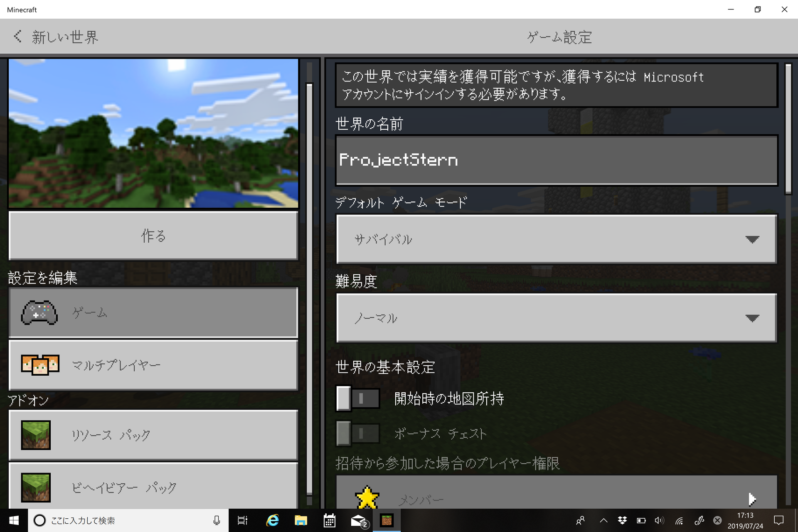Click the grass block icon for ビヘイビアー パック
This screenshot has height=532, width=798.
coord(36,487)
